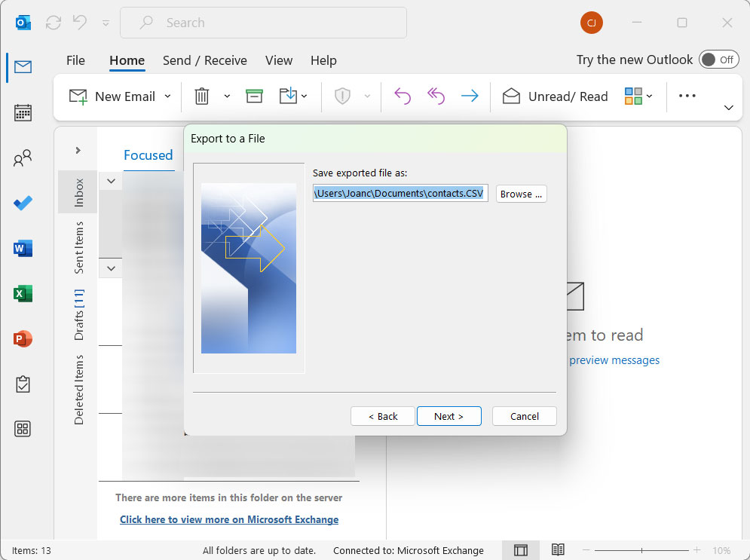Click view more on Microsoft Exchange link
This screenshot has height=560, width=750.
pyautogui.click(x=229, y=519)
